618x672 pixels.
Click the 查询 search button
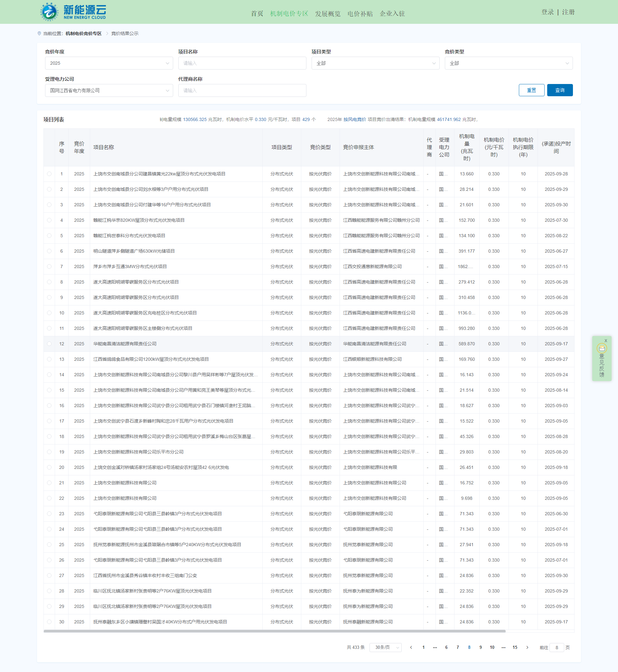tap(559, 90)
